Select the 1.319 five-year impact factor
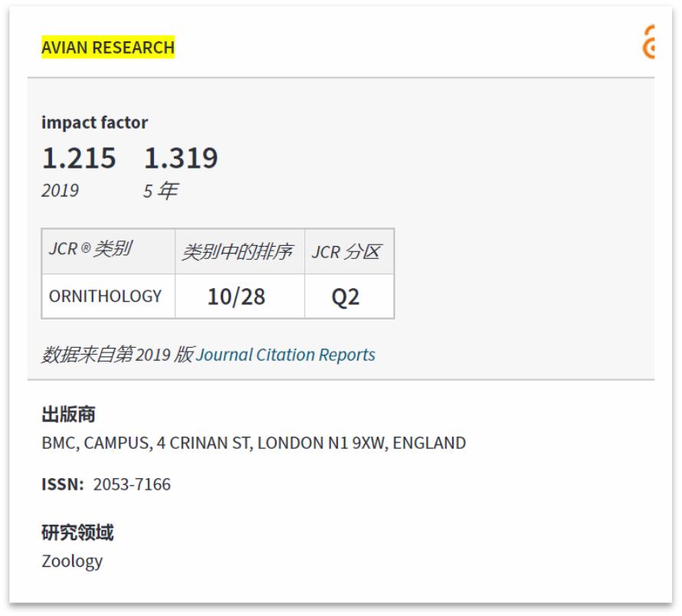The height and width of the screenshot is (616, 682). point(181,158)
